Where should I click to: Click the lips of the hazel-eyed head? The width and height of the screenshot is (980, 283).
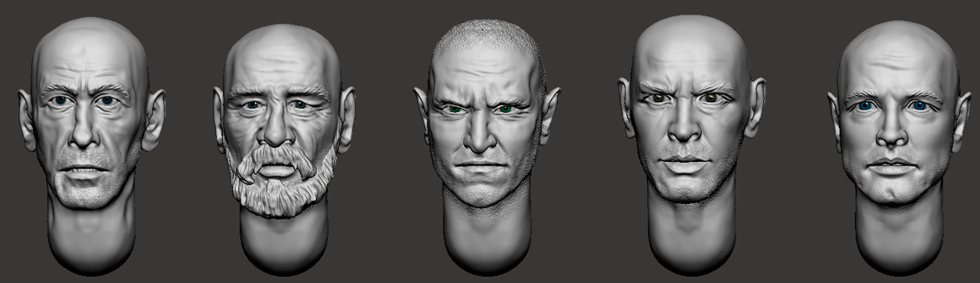pos(684,165)
